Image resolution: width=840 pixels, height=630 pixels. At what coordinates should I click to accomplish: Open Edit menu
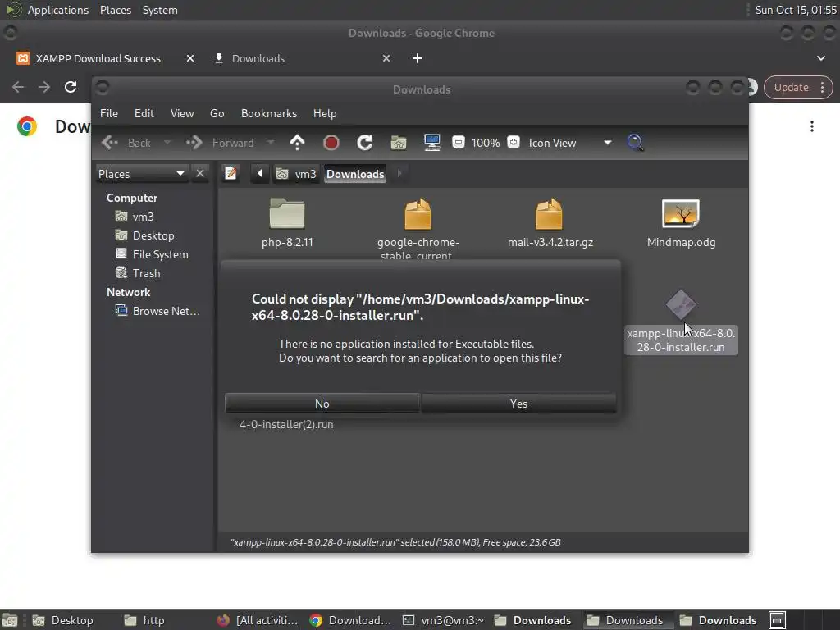pos(144,113)
